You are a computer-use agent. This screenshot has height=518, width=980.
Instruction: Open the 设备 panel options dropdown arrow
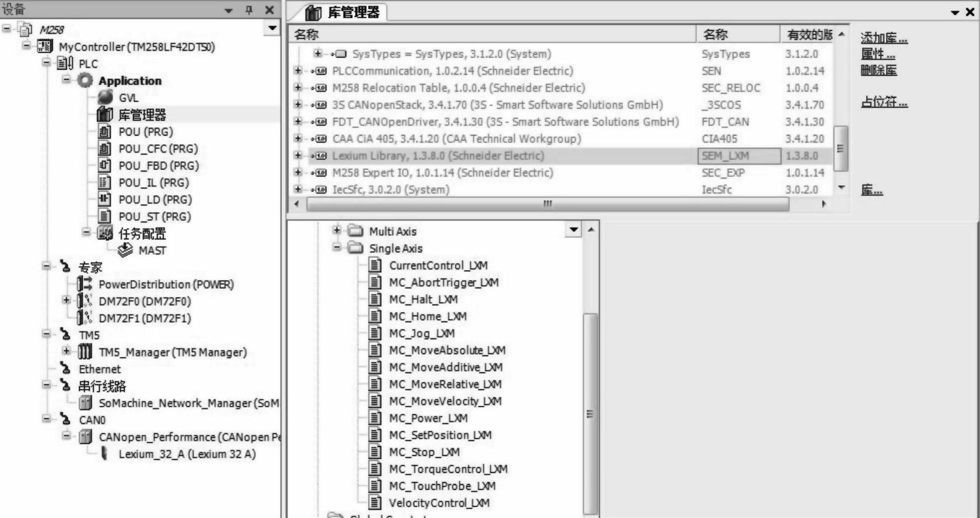[229, 10]
